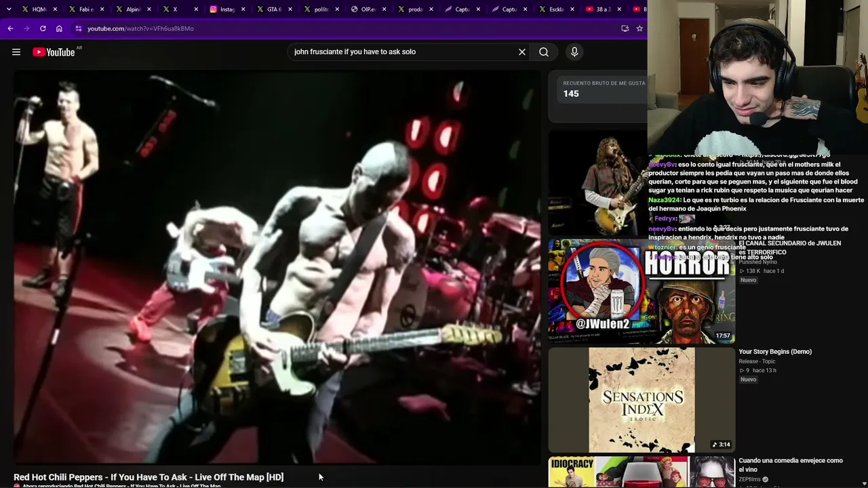Close the politi tab
This screenshot has width=868, height=488.
click(337, 9)
